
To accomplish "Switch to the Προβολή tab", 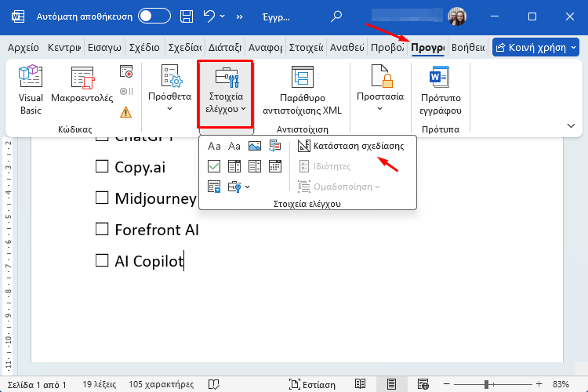I will [387, 48].
